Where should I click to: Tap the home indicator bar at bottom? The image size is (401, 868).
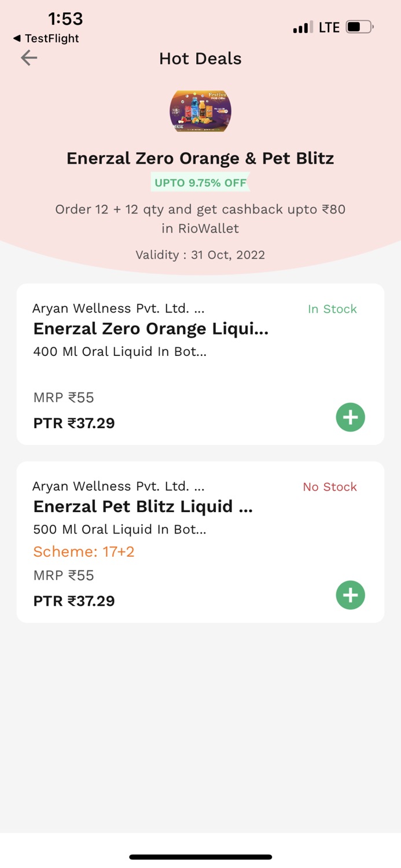click(200, 856)
